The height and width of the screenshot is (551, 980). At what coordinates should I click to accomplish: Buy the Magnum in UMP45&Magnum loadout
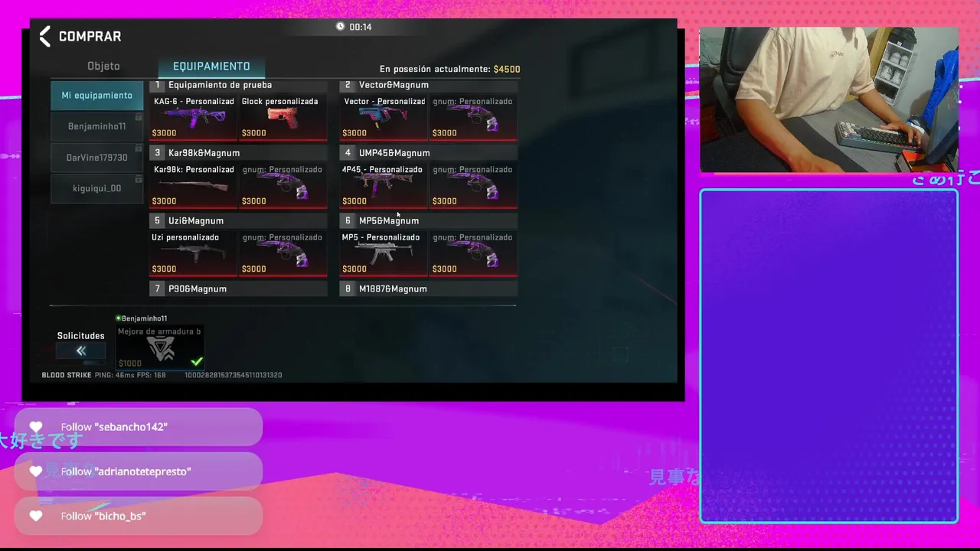click(473, 185)
